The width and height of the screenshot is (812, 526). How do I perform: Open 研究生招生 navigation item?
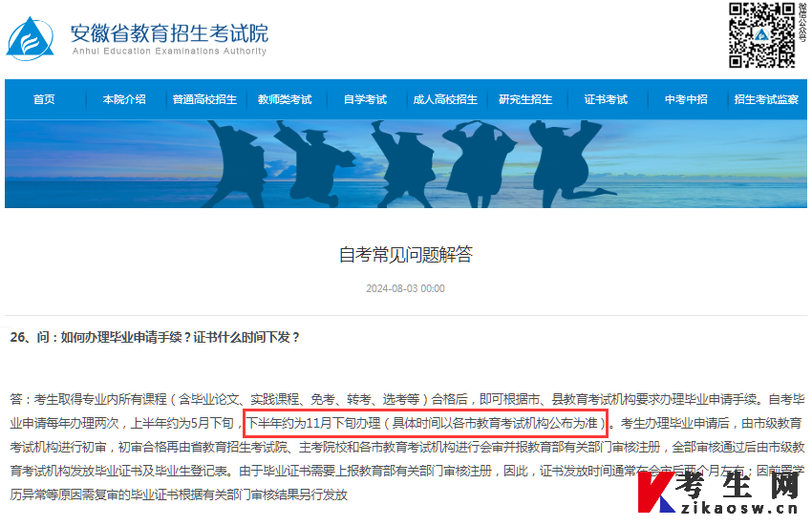[x=525, y=99]
